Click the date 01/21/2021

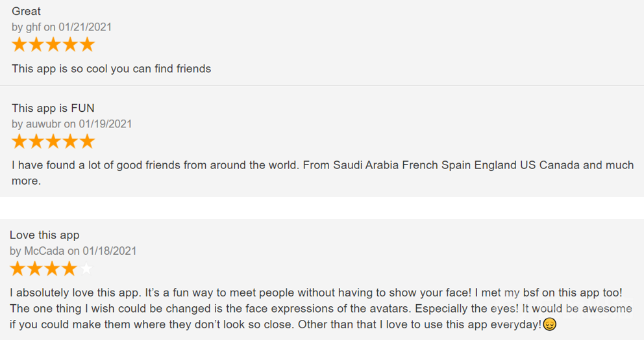coord(85,27)
